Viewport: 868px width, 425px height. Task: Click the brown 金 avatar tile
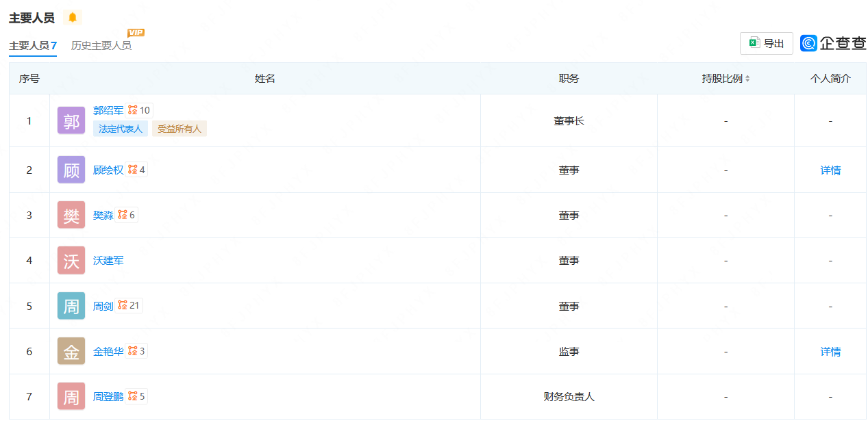[71, 352]
